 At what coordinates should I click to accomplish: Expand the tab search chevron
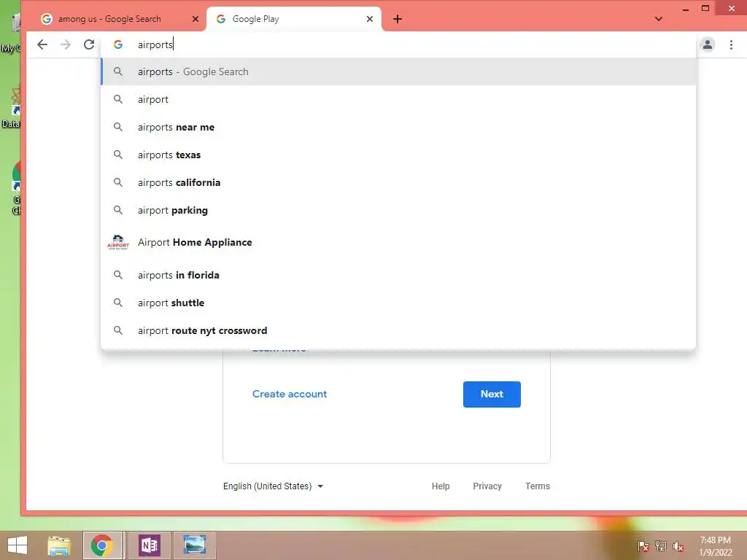(x=659, y=19)
